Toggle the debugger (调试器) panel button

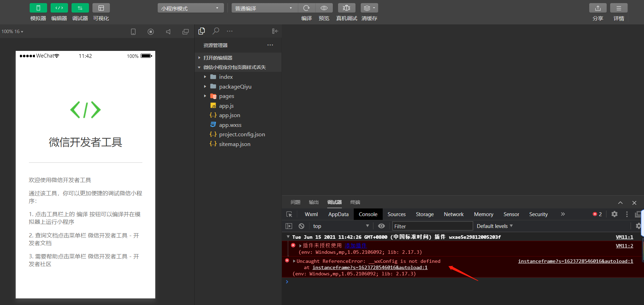[80, 8]
